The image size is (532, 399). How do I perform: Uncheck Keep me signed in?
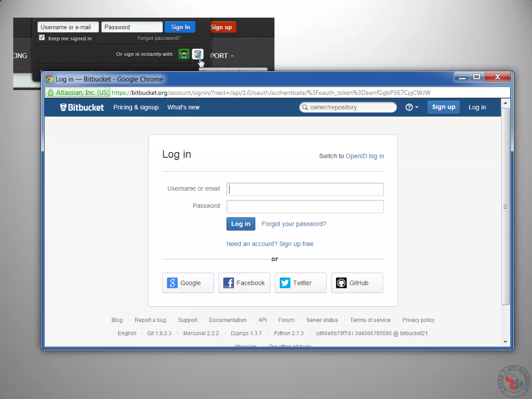tap(42, 38)
